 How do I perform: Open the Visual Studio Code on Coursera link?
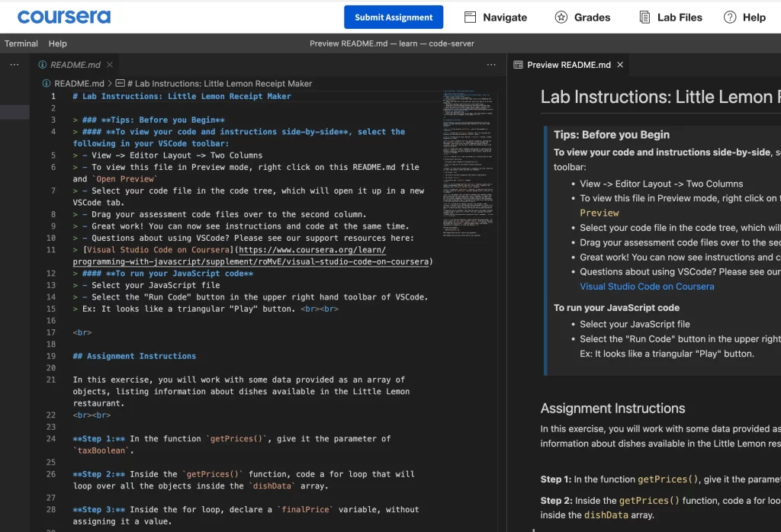tap(647, 287)
